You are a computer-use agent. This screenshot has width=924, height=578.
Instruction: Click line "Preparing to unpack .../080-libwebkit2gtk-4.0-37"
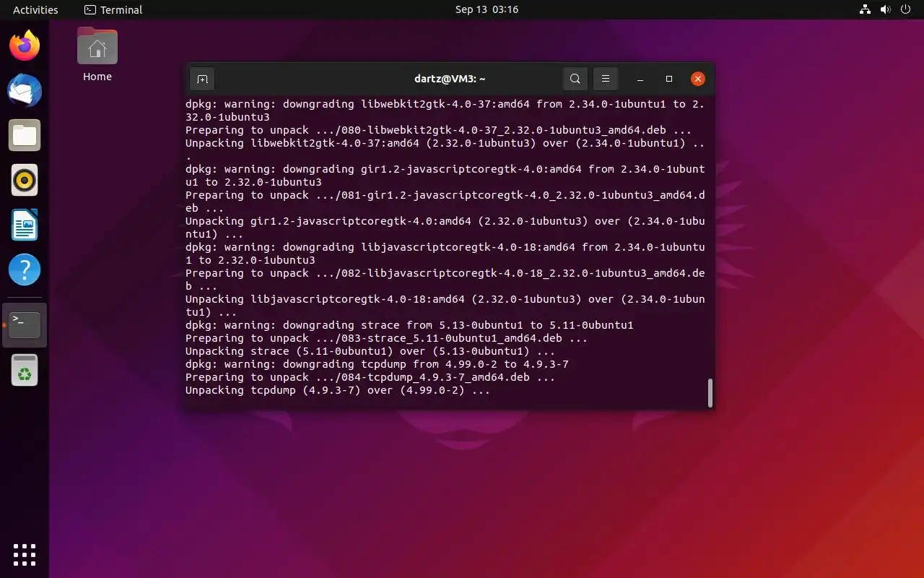pyautogui.click(x=438, y=130)
